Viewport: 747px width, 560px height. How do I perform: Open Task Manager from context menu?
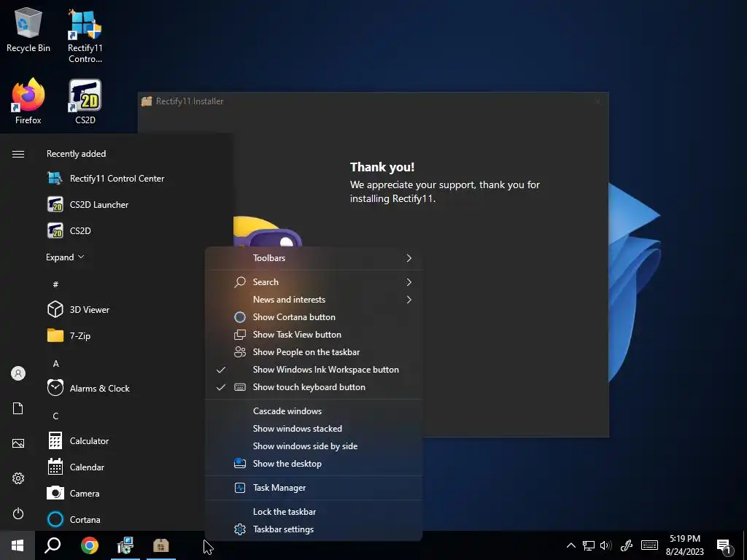click(314, 488)
